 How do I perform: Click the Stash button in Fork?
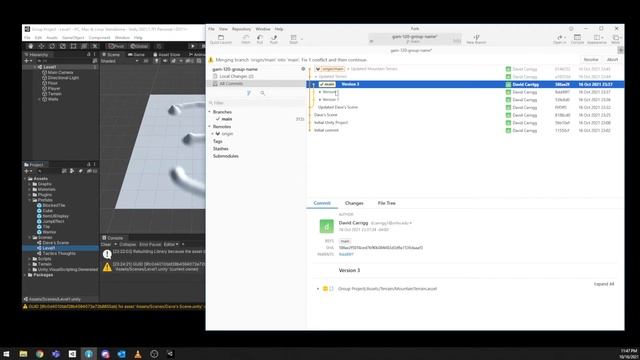(293, 39)
